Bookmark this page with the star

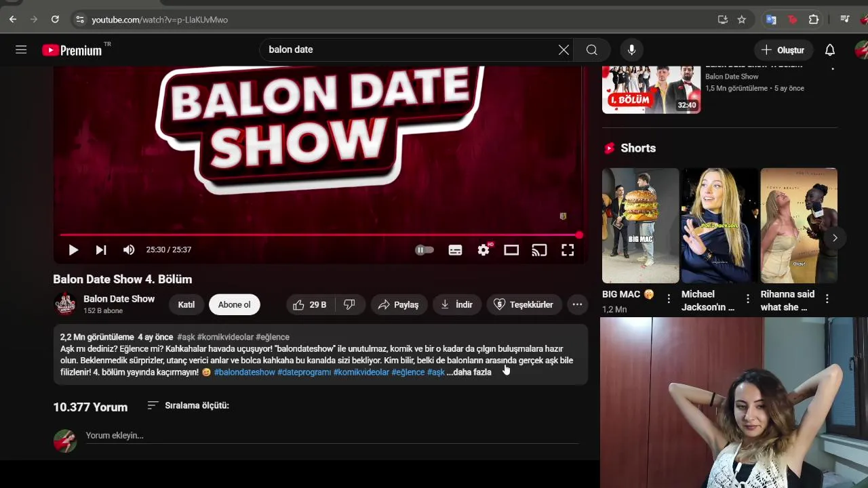coord(742,20)
